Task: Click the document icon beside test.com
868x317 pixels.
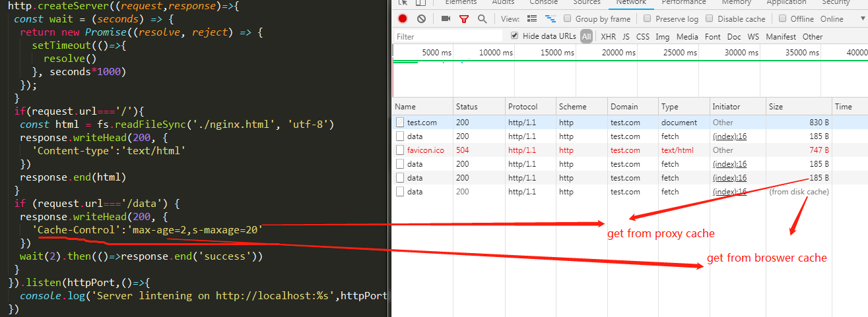Action: pos(400,123)
